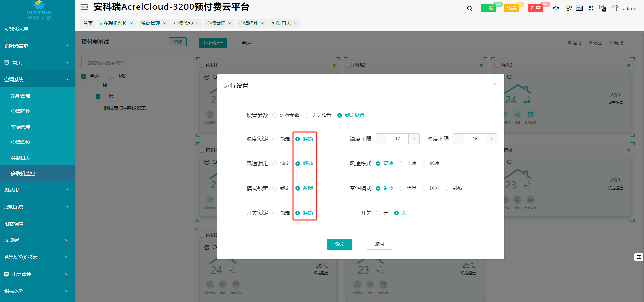Click the 设定 confirm button
The width and height of the screenshot is (644, 302).
coord(340,244)
